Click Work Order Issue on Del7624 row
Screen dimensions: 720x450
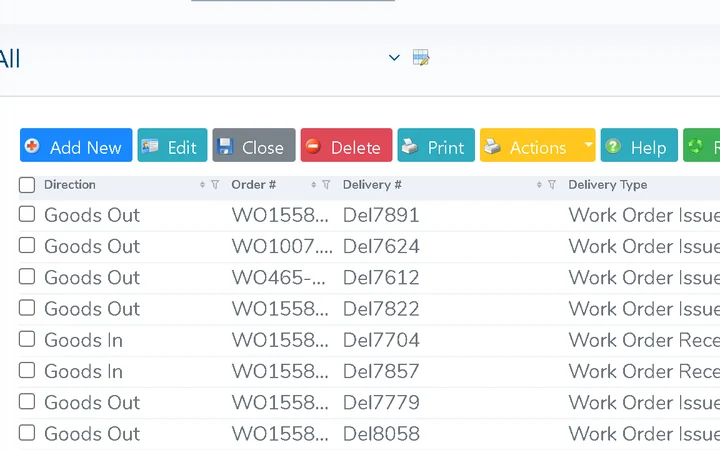pyautogui.click(x=644, y=246)
